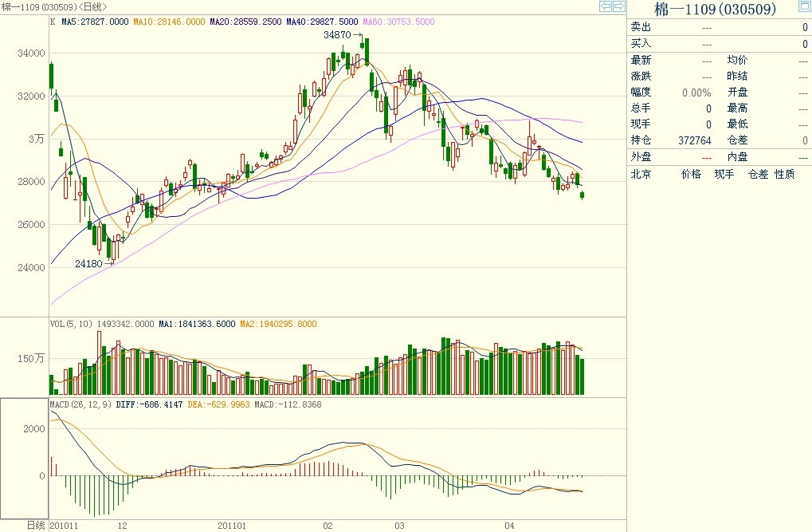
Task: Click the 性质 column header
Action: pos(784,174)
